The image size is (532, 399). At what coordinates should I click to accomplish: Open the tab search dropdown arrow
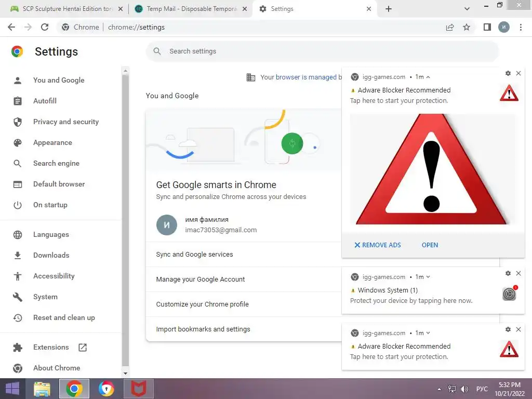[x=467, y=9]
